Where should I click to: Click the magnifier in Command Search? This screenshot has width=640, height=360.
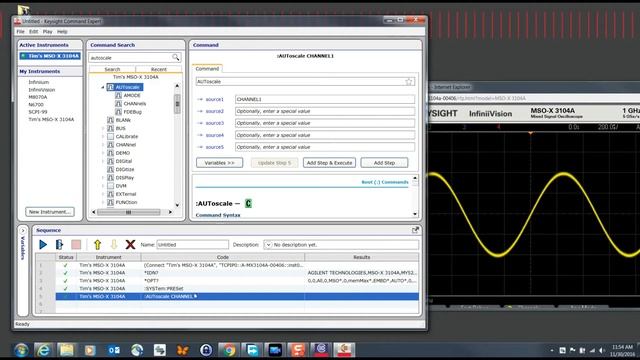176,58
